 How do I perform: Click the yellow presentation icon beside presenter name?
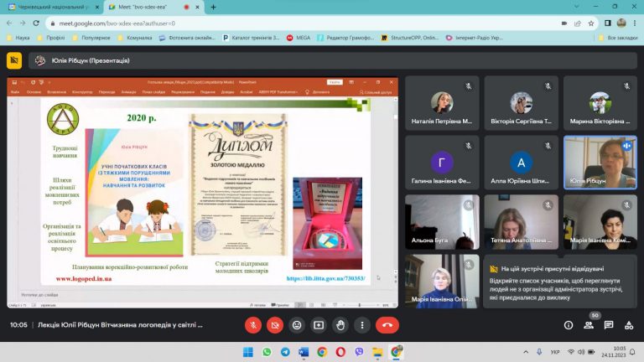pyautogui.click(x=14, y=60)
